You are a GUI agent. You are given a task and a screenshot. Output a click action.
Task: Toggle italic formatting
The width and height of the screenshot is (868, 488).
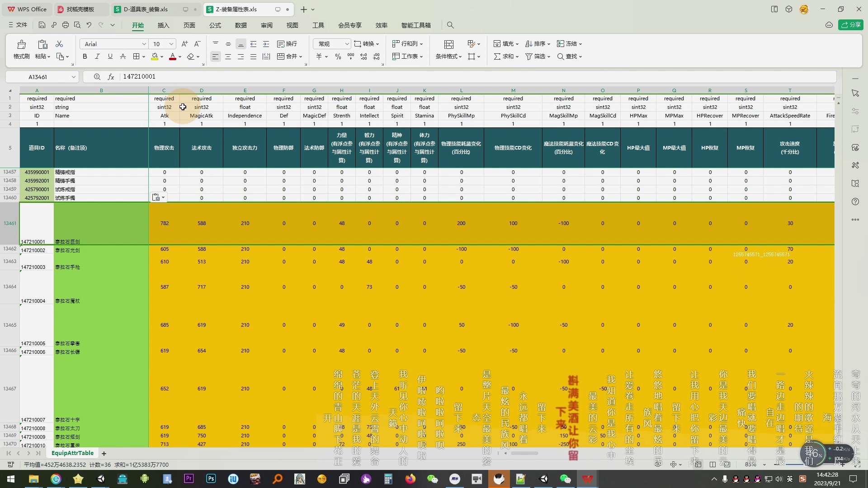[97, 56]
